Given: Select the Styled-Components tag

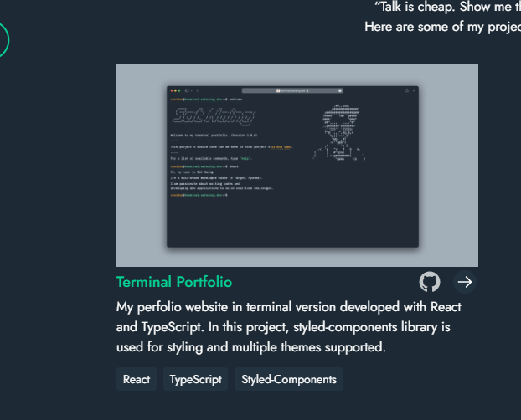Looking at the screenshot, I should (x=289, y=379).
